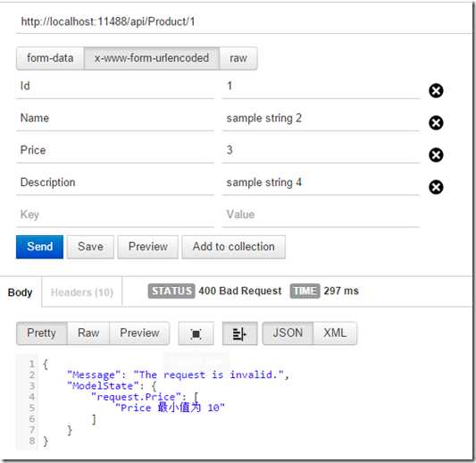Click the empty Value placeholder field
This screenshot has height=463, width=476.
(321, 215)
